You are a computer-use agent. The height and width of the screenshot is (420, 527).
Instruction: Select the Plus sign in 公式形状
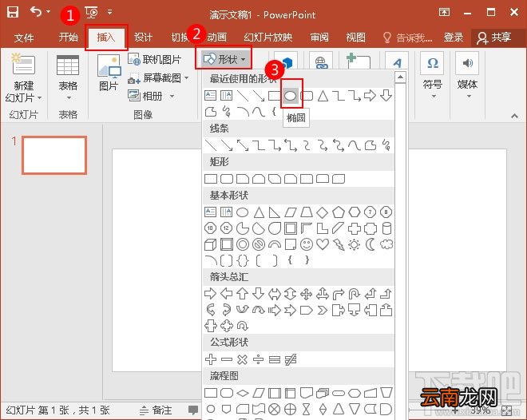click(x=210, y=359)
